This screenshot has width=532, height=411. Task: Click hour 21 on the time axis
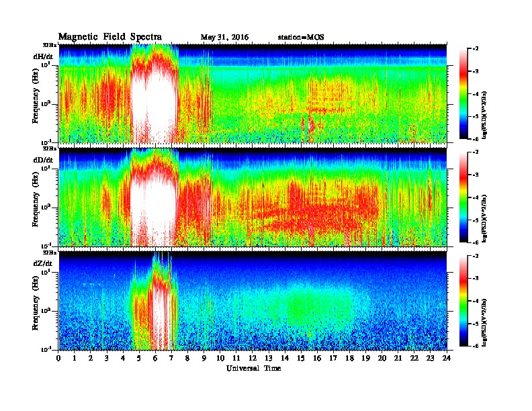click(398, 359)
